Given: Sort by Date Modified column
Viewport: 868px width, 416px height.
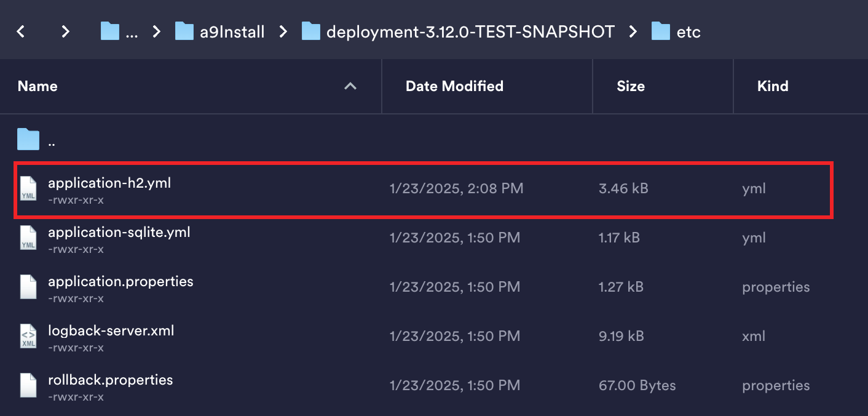Looking at the screenshot, I should click(454, 86).
